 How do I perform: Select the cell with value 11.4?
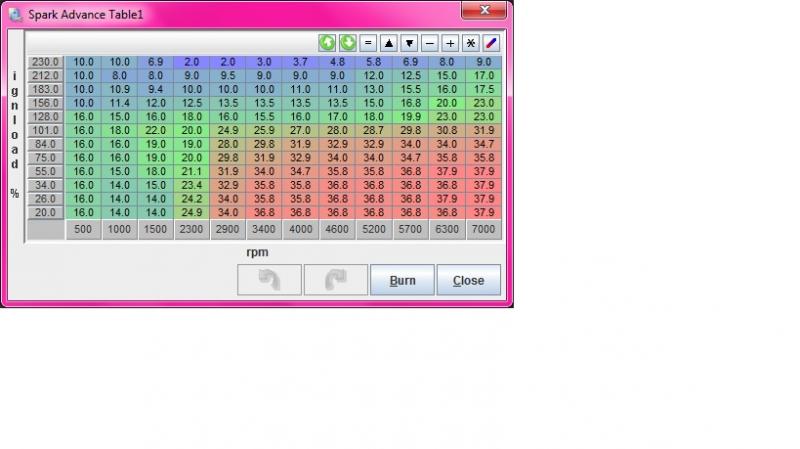[x=119, y=103]
